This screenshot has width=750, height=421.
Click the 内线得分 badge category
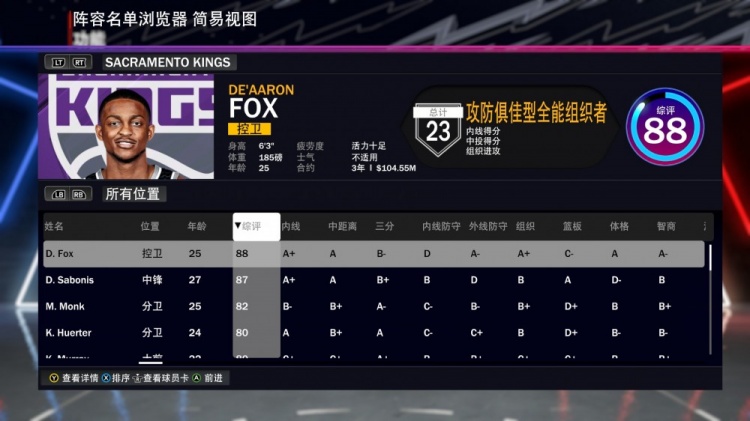click(x=483, y=131)
